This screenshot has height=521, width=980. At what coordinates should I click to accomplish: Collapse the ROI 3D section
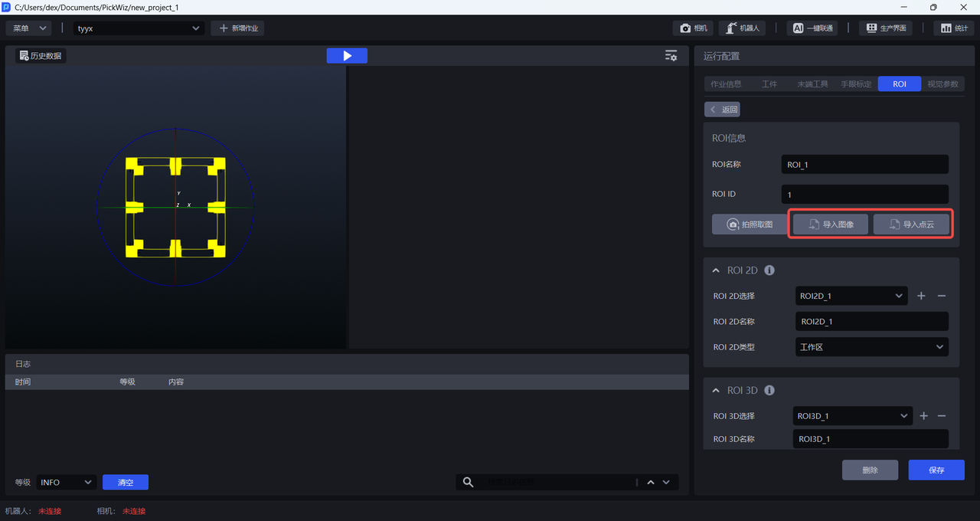[x=716, y=391]
